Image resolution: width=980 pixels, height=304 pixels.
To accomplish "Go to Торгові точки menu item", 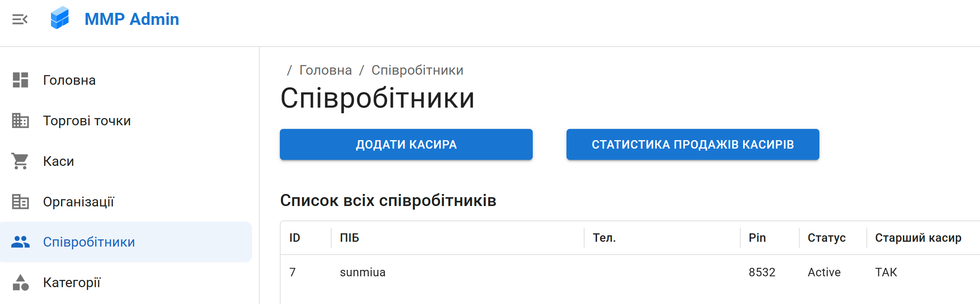I will [87, 121].
